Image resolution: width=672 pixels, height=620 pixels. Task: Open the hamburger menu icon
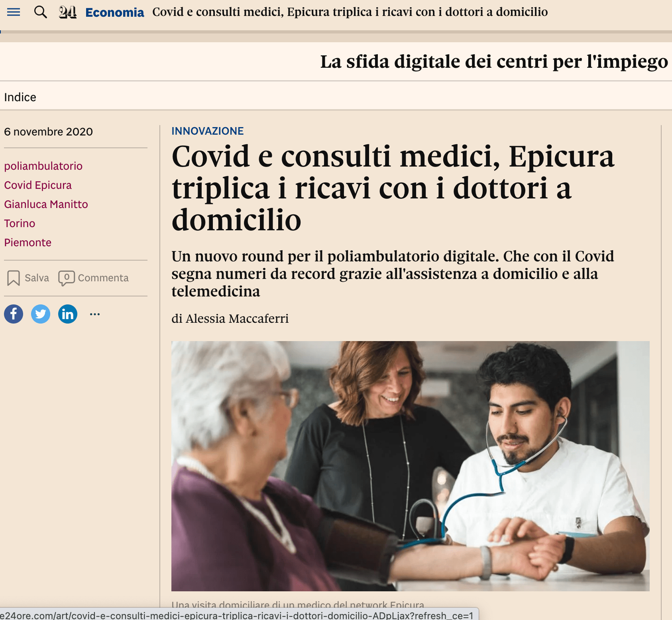tap(14, 12)
